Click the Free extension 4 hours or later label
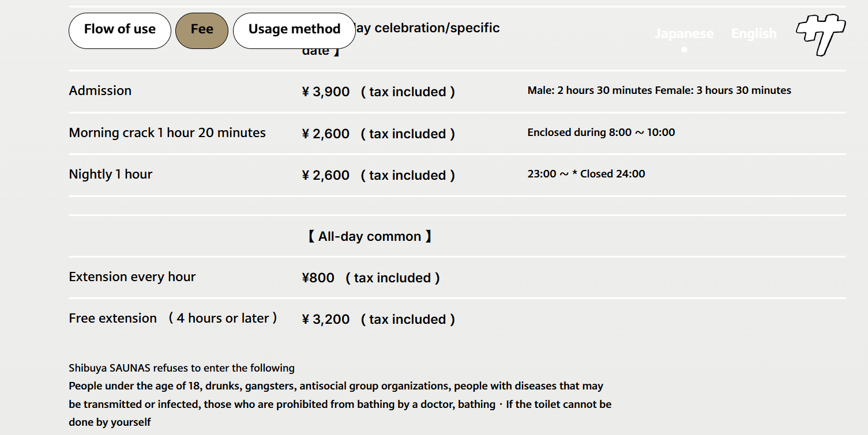This screenshot has height=435, width=868. tap(173, 318)
